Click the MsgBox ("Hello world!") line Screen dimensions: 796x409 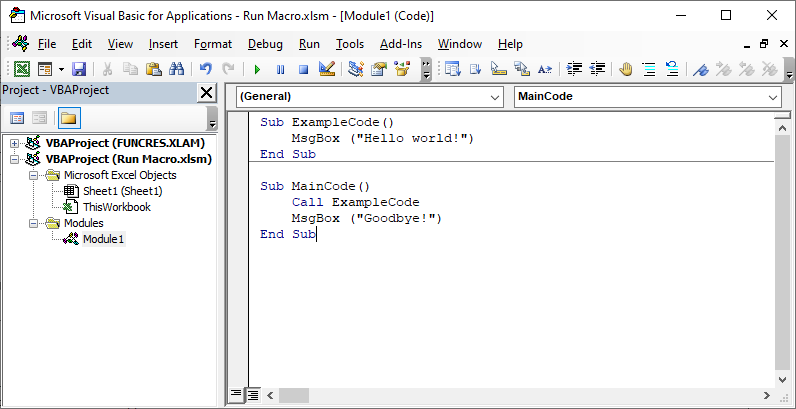pyautogui.click(x=383, y=138)
